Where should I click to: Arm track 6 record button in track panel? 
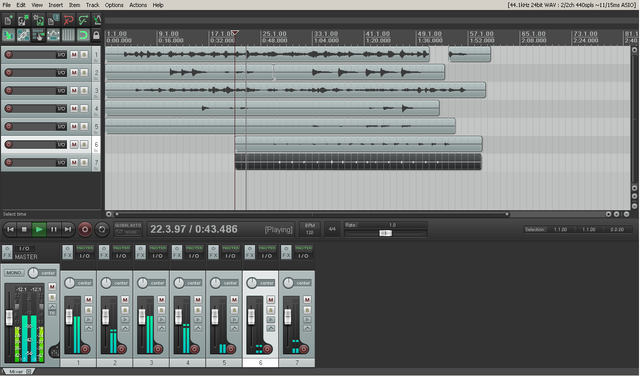(8, 145)
